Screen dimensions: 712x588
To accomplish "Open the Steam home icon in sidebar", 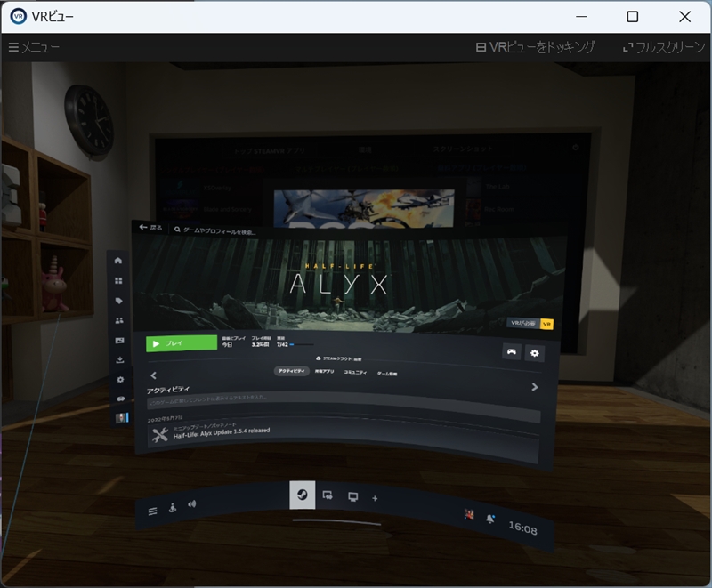I will (x=118, y=261).
